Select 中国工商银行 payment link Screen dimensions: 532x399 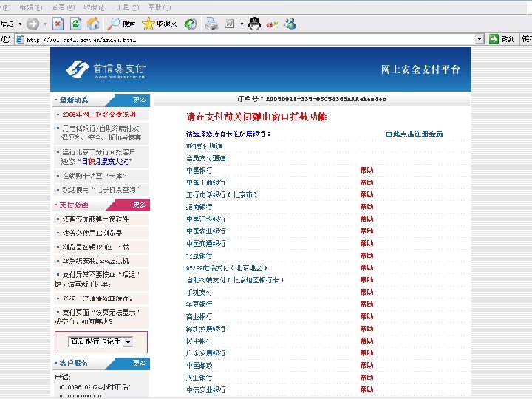coord(206,183)
